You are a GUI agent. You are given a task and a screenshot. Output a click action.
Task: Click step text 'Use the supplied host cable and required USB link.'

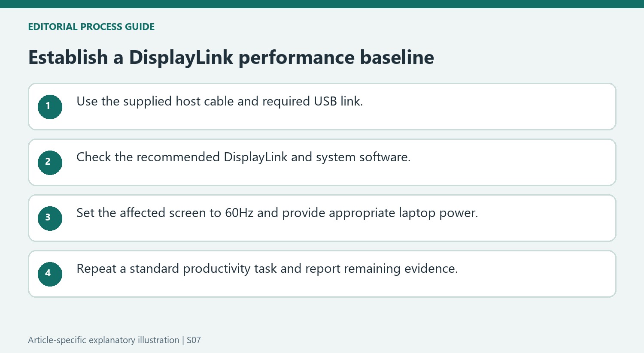[x=220, y=101]
